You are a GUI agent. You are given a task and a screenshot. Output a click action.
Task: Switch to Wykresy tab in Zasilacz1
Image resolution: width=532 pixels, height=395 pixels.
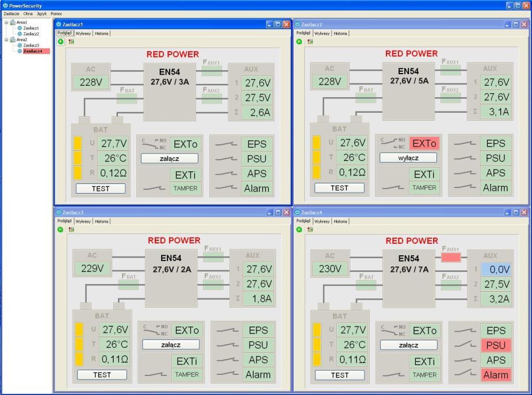click(83, 33)
